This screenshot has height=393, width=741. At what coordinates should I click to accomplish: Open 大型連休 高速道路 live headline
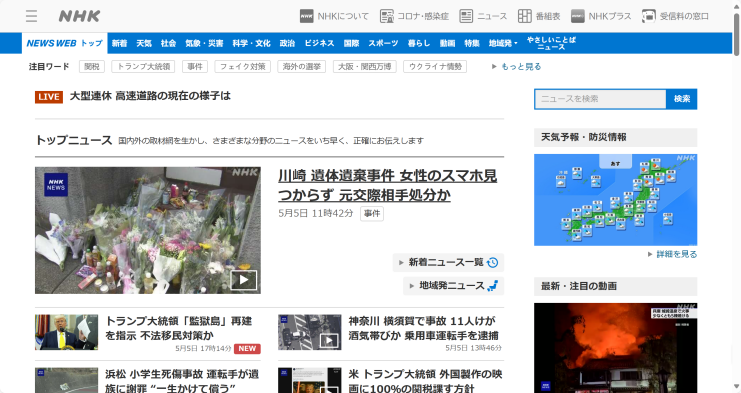coord(150,96)
